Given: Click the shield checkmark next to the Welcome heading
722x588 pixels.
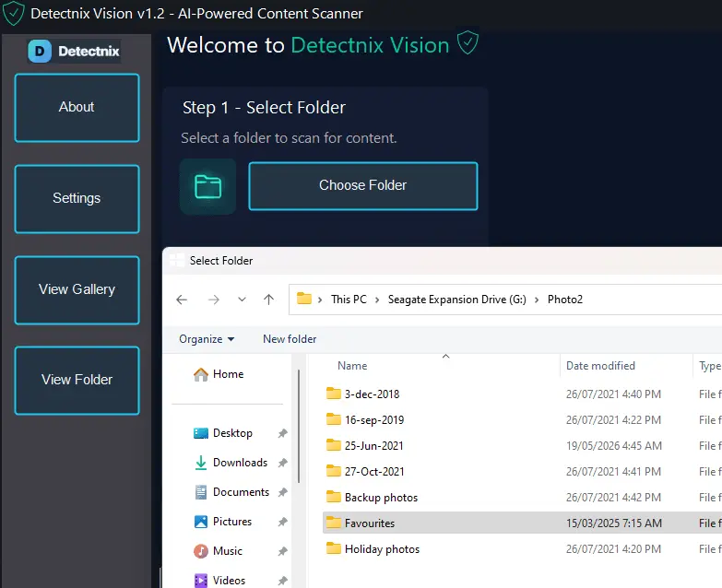Looking at the screenshot, I should point(468,42).
